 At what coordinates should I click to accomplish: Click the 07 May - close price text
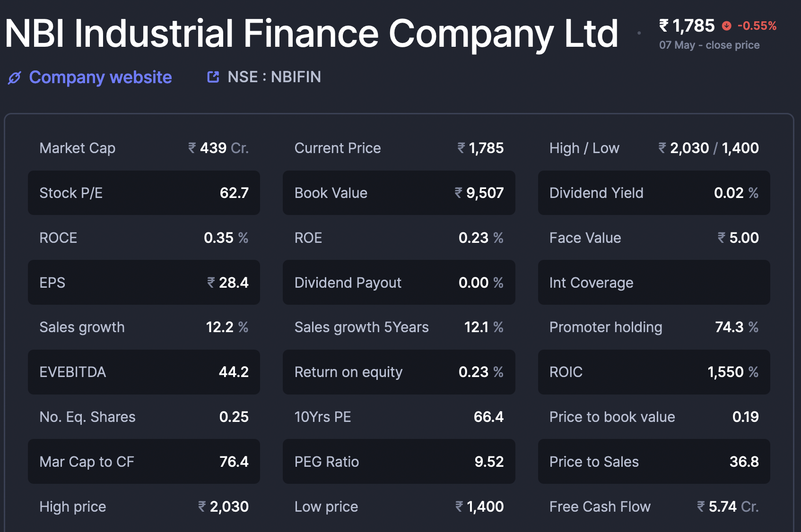tap(709, 45)
